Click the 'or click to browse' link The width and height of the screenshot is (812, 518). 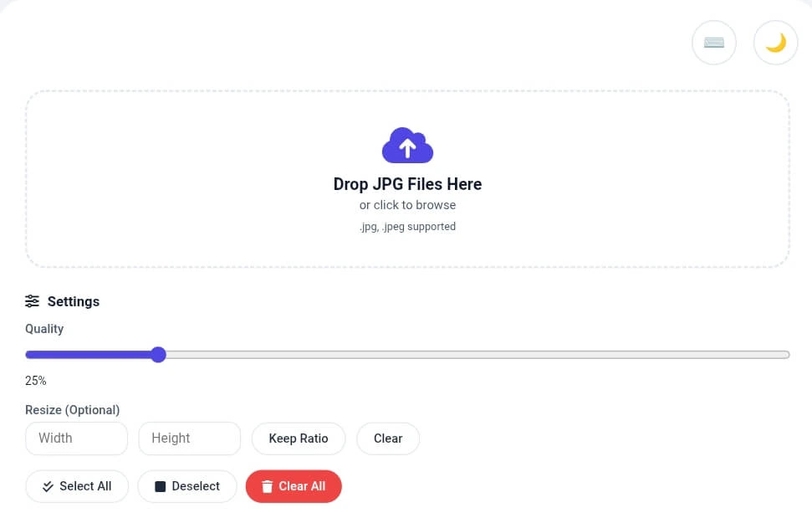point(407,205)
